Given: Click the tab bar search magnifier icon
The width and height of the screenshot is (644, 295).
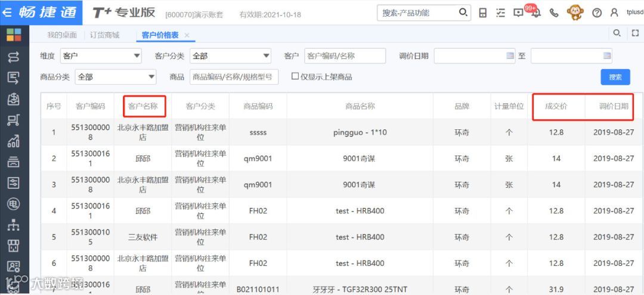Looking at the screenshot, I should coord(617,33).
